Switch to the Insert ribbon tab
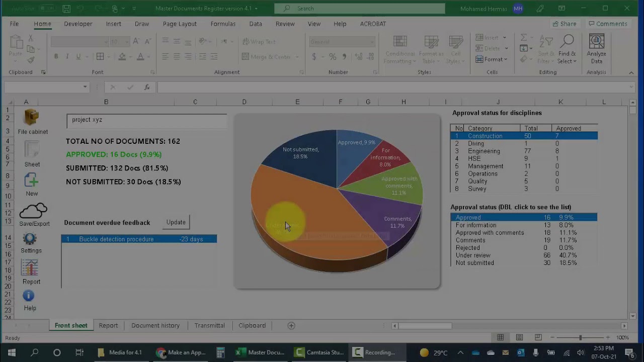 113,24
